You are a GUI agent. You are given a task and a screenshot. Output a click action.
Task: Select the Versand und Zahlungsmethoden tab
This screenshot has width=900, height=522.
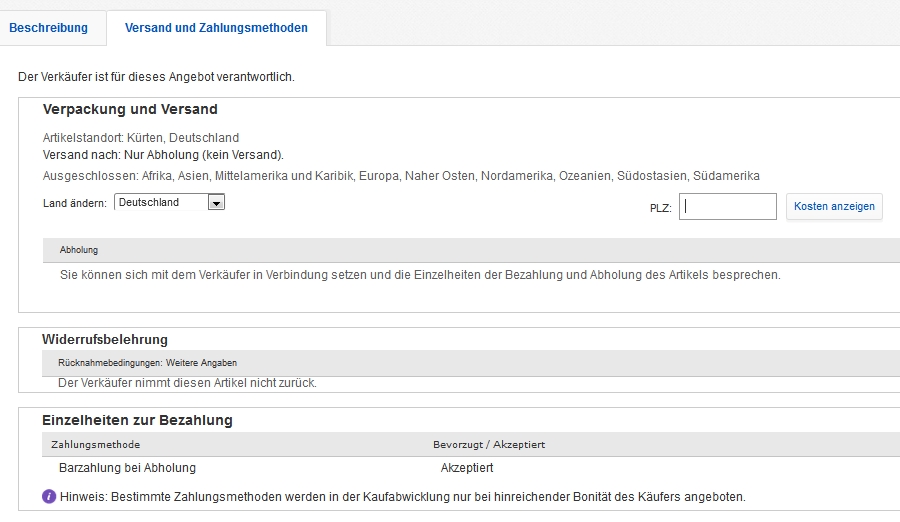tap(216, 28)
